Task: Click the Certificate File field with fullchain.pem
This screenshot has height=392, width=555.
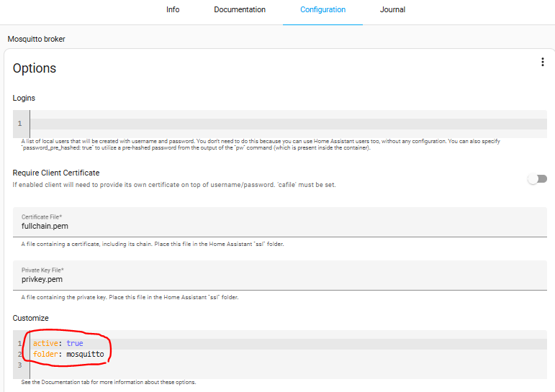Action: tap(279, 226)
